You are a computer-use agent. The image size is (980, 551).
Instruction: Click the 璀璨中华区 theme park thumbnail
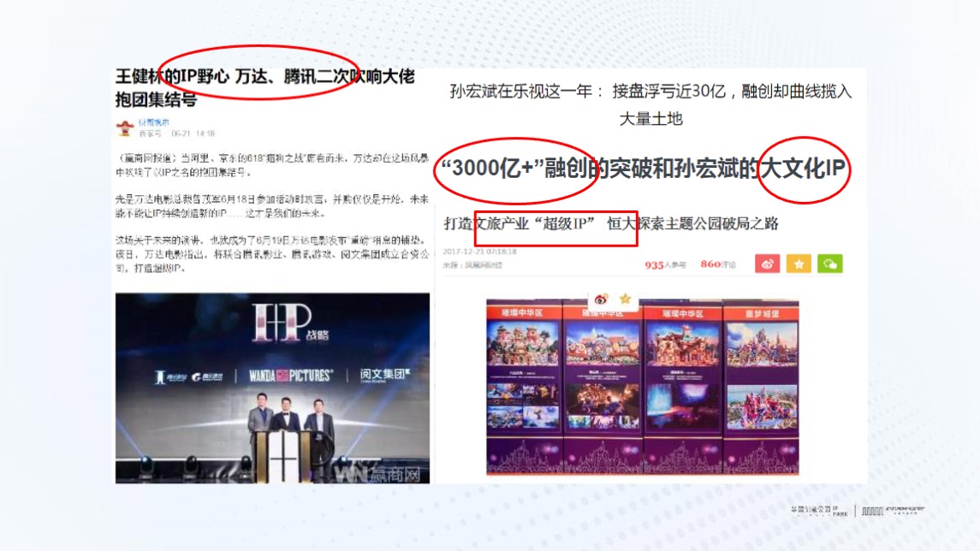pyautogui.click(x=522, y=385)
